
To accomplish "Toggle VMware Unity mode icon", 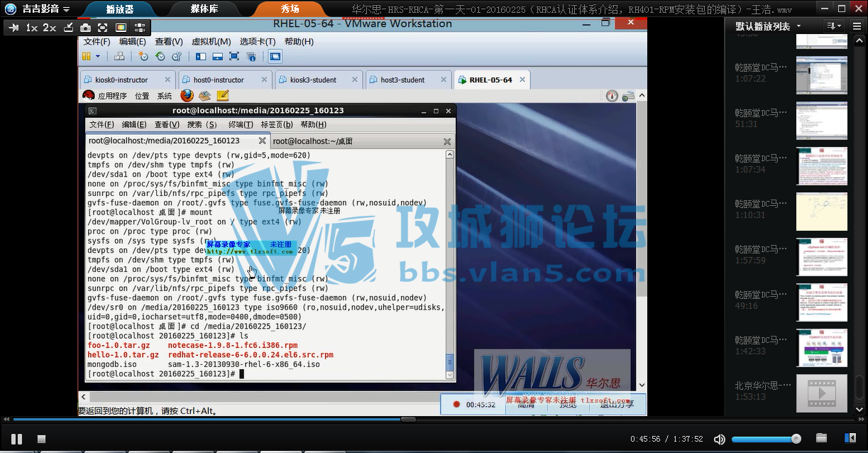I will [x=251, y=57].
